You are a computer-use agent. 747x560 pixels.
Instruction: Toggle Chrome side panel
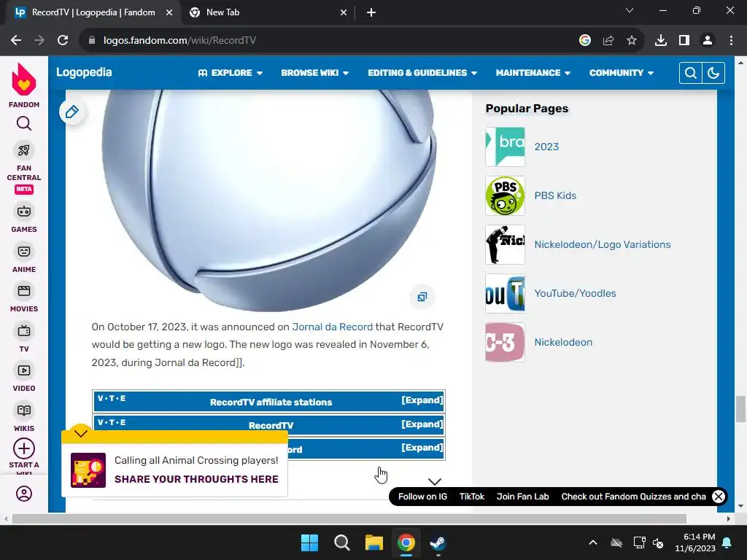[x=684, y=41]
